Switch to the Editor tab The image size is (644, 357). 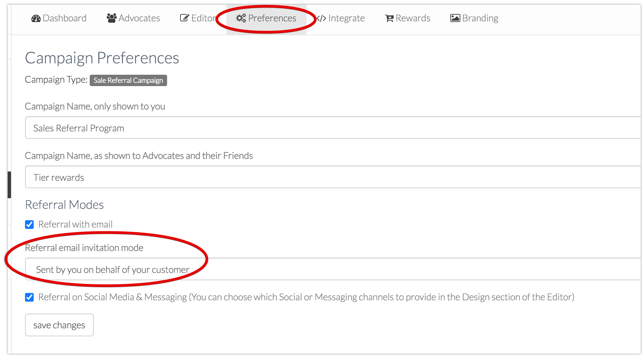[x=198, y=18]
